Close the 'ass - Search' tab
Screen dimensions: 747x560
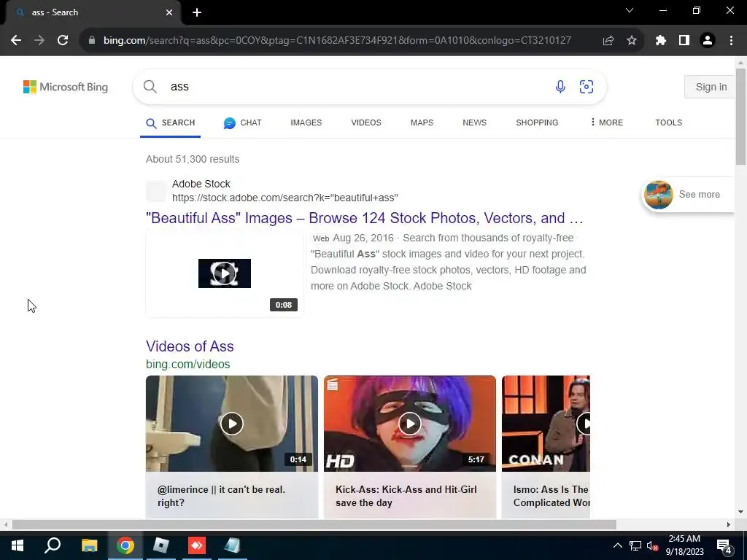[169, 12]
